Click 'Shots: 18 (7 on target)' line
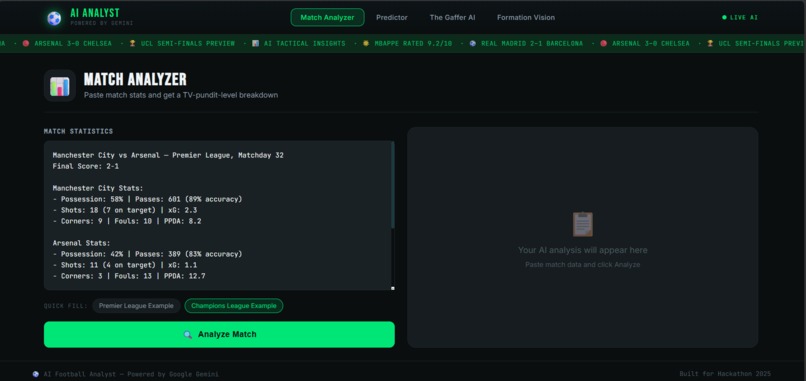 tap(124, 211)
